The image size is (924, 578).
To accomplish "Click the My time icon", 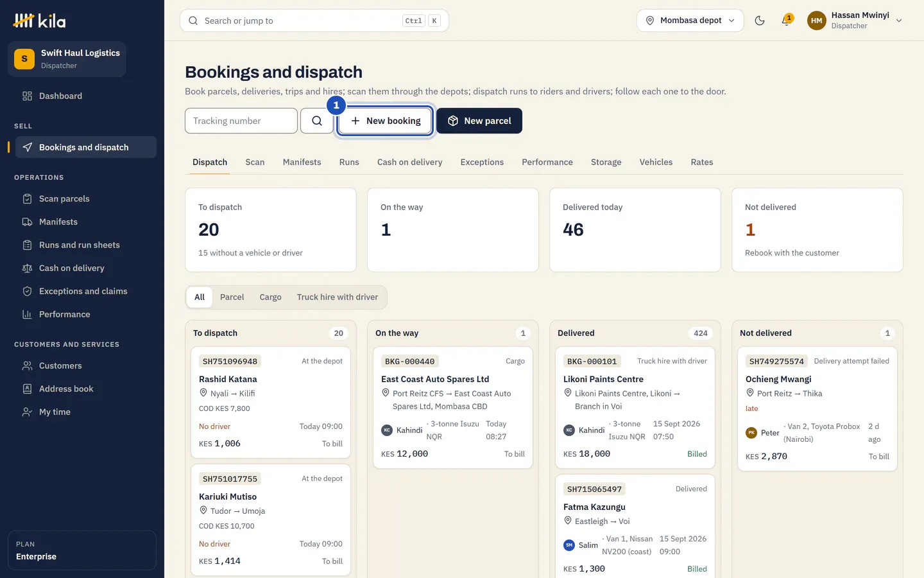I will (x=27, y=412).
